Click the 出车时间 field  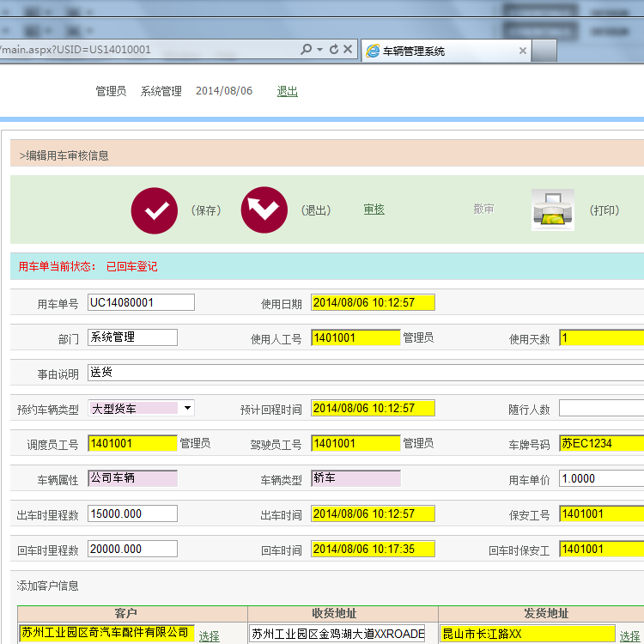pos(373,513)
